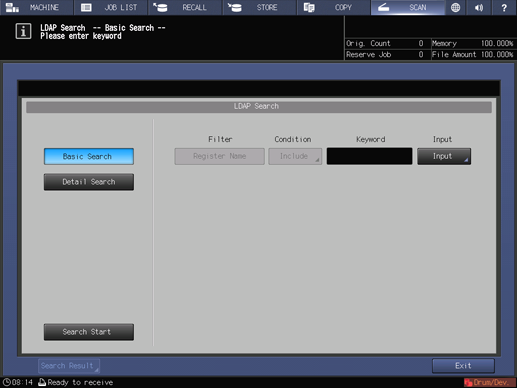This screenshot has width=517, height=388.
Task: Click the Ready to receive printer icon
Action: [x=42, y=382]
